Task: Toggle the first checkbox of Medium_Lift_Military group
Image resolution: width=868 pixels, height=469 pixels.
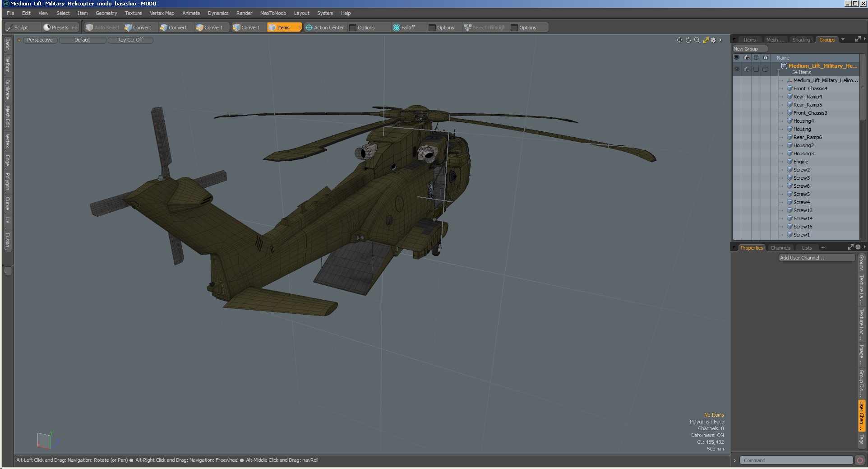Action: point(756,69)
